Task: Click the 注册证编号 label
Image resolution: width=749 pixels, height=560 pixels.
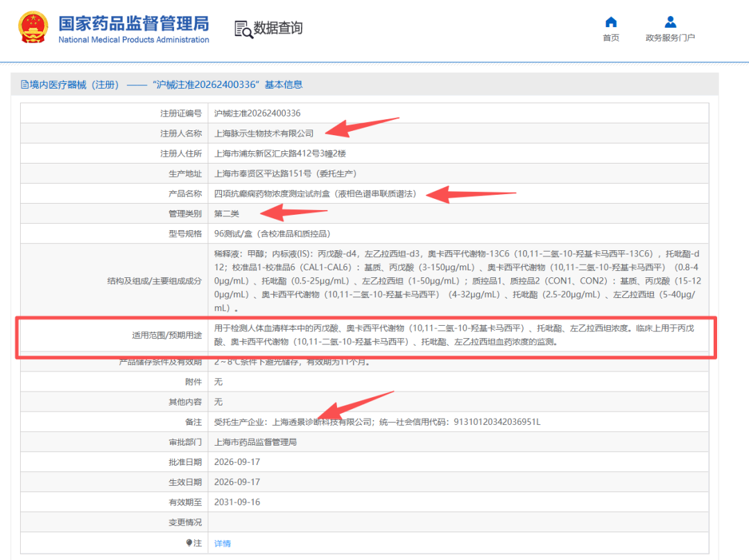Action: 181,113
